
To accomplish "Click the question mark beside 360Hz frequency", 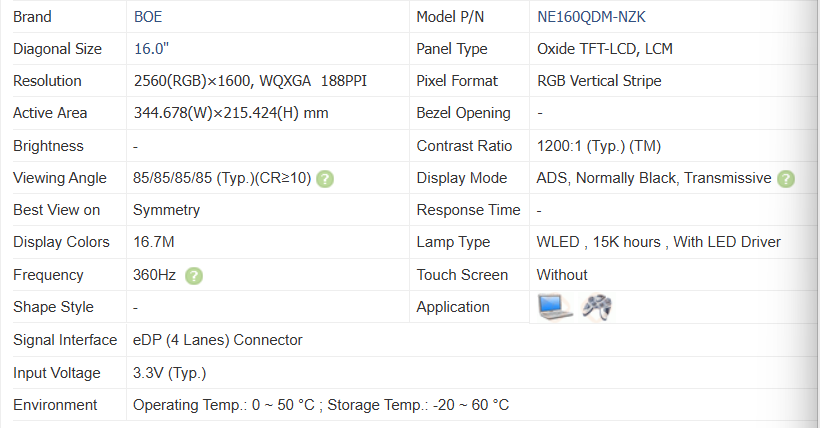I will [193, 276].
